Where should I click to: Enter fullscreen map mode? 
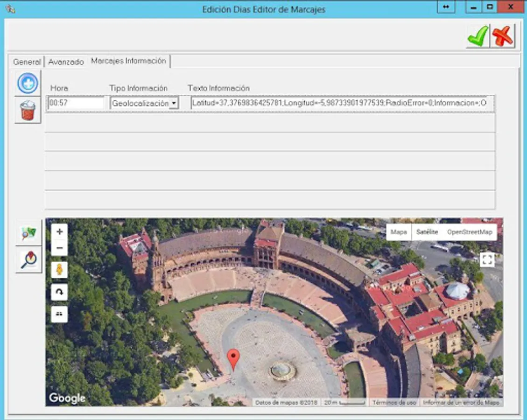[x=487, y=259]
